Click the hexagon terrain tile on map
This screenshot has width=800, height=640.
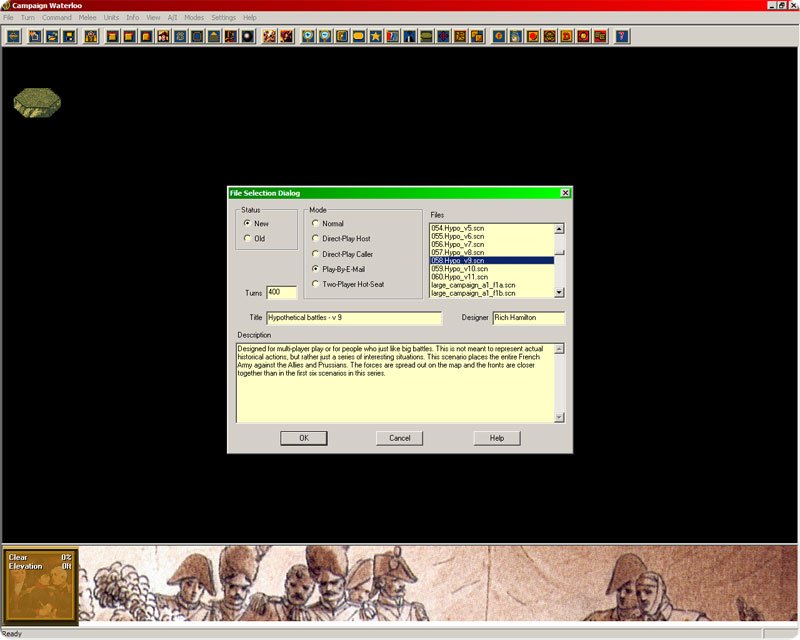[37, 101]
